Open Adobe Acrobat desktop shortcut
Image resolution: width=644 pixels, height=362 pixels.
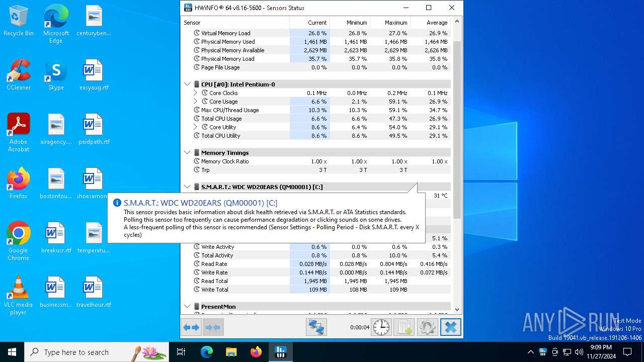tap(19, 132)
